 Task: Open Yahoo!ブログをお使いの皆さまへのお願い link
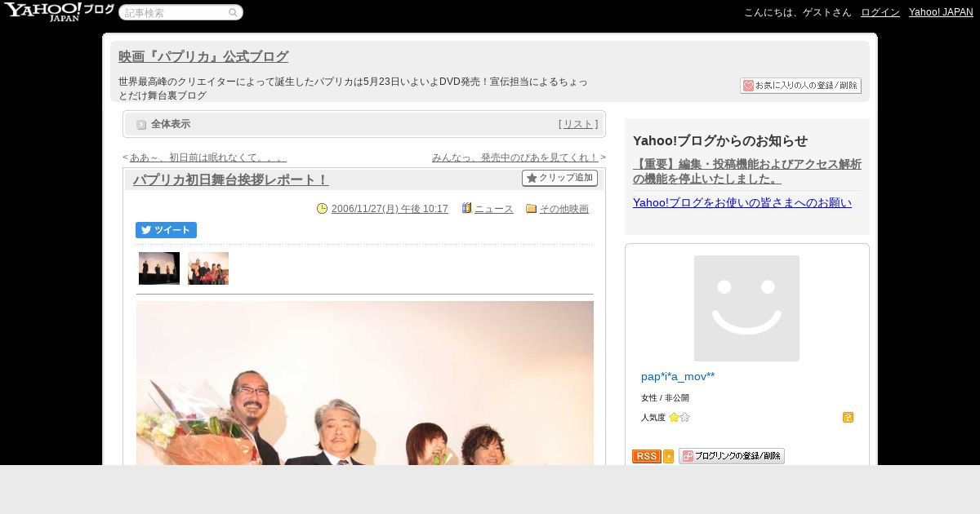click(x=742, y=202)
